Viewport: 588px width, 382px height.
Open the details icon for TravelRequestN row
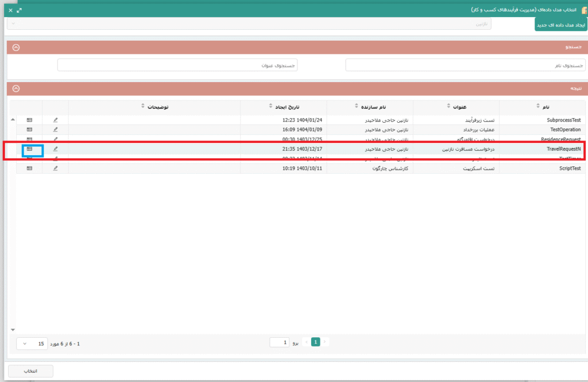(29, 149)
